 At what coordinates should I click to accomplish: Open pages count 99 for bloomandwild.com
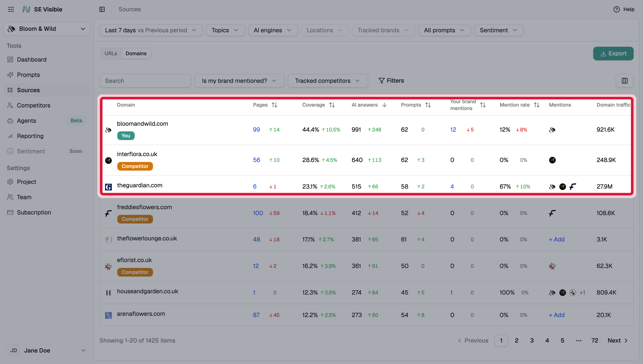click(256, 130)
